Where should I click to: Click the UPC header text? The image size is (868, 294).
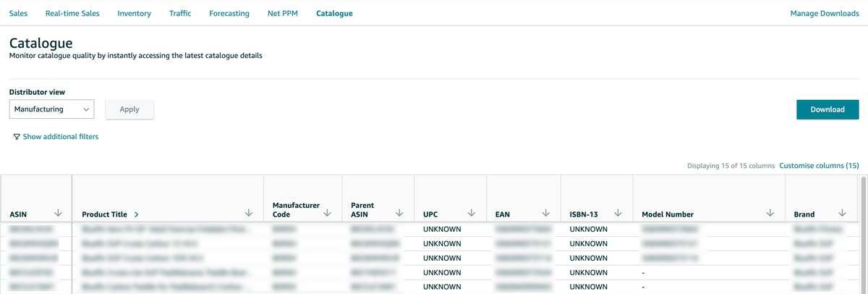430,214
